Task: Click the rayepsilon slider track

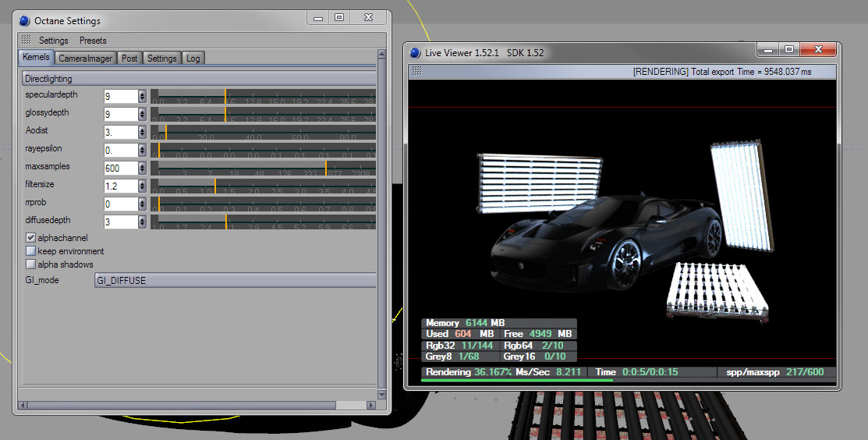Action: (264, 150)
